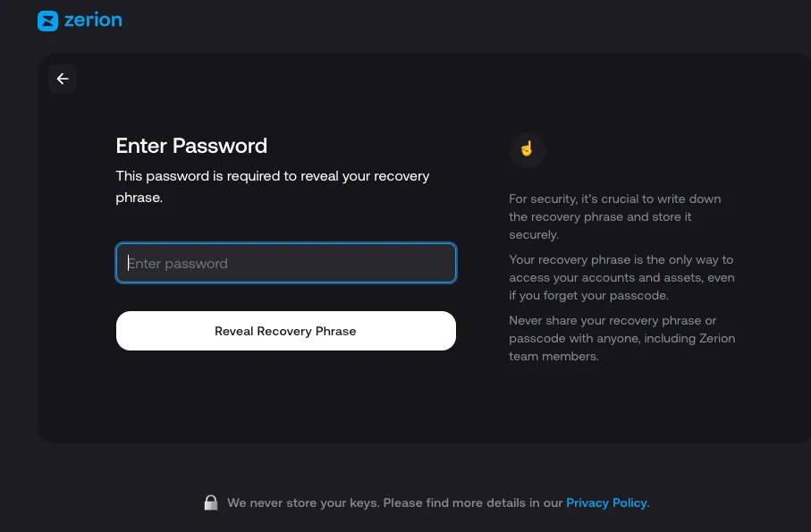Select the blue zerion wordmark in the header
Viewport: 811px width, 532px height.
tap(93, 20)
